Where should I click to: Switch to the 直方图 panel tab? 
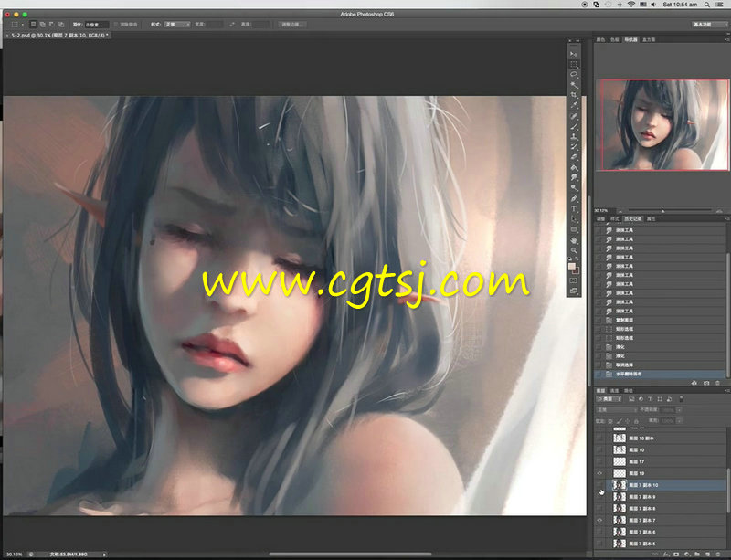[x=649, y=39]
